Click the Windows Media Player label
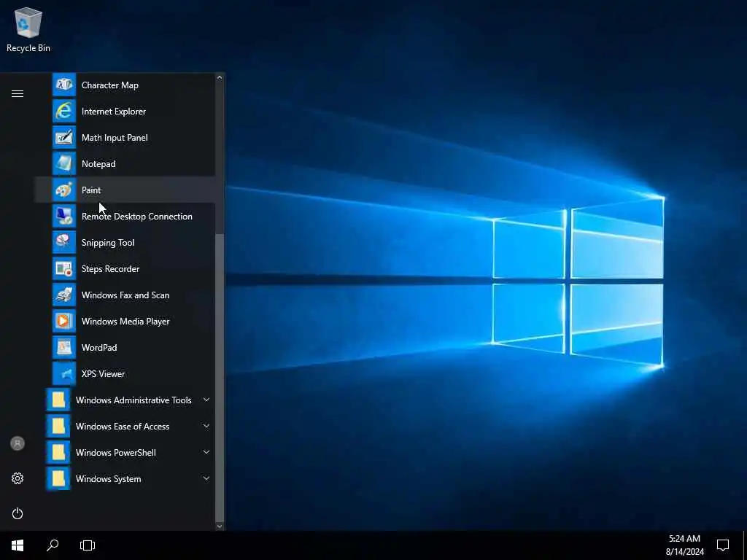Image resolution: width=747 pixels, height=560 pixels. point(125,322)
